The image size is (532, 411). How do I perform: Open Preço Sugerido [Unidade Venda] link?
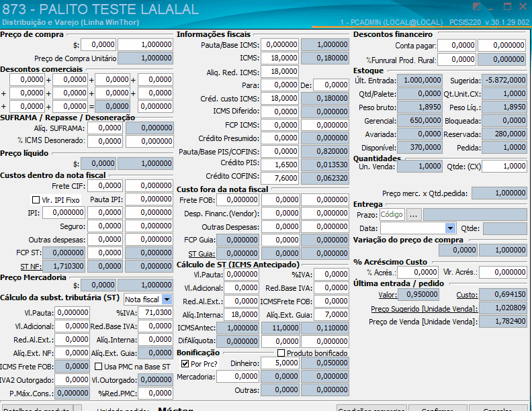(424, 309)
